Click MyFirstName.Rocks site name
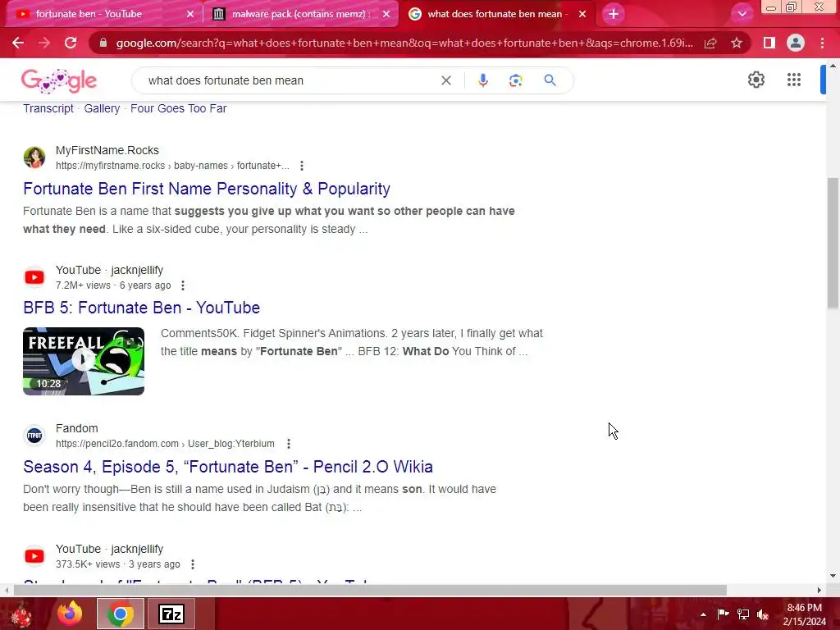840x630 pixels. (107, 151)
